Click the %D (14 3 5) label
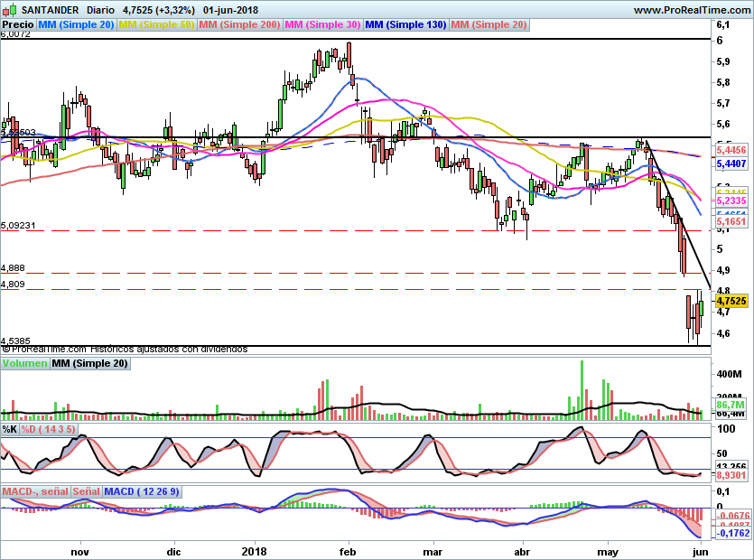The height and width of the screenshot is (560, 754). tap(48, 429)
